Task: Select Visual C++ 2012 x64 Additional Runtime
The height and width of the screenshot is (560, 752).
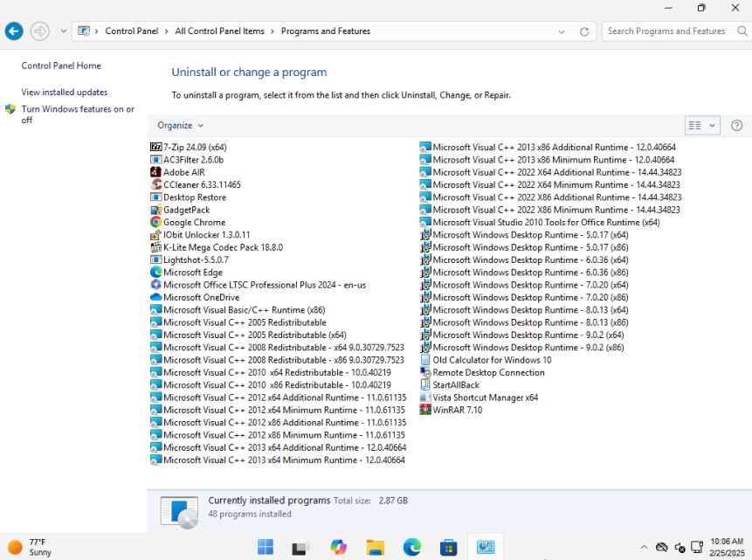Action: (x=279, y=398)
